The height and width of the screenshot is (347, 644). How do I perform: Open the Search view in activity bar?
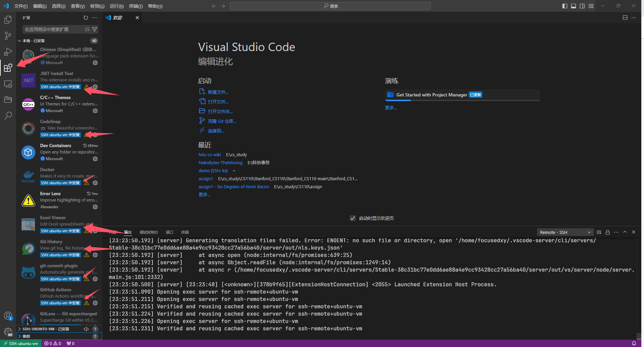pos(8,116)
